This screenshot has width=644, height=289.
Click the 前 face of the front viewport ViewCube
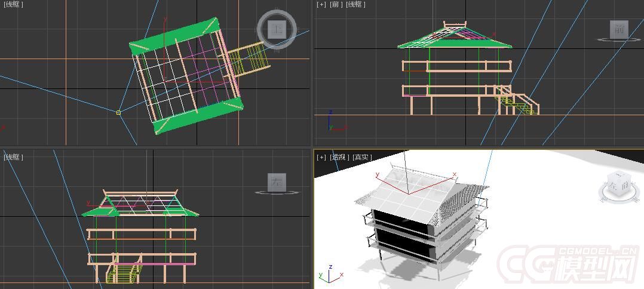[x=619, y=29]
